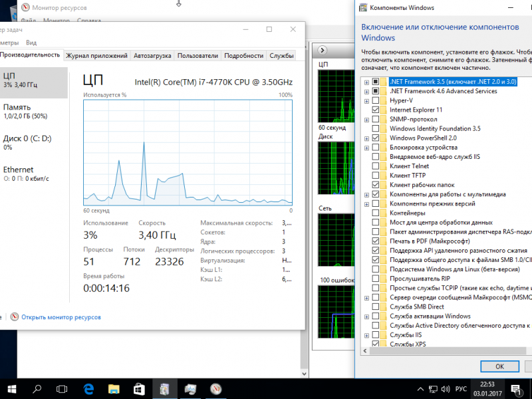Click the CPU usage graph
The height and width of the screenshot is (399, 532).
point(188,152)
